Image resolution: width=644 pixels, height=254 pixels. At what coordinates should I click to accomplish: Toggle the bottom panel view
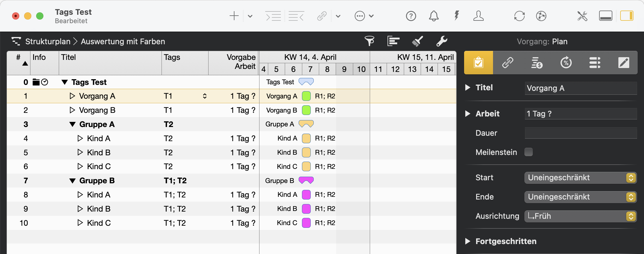click(x=605, y=16)
